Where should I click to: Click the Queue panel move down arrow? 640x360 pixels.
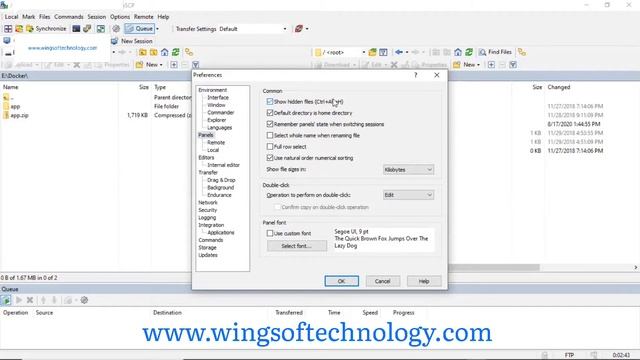coord(54,300)
